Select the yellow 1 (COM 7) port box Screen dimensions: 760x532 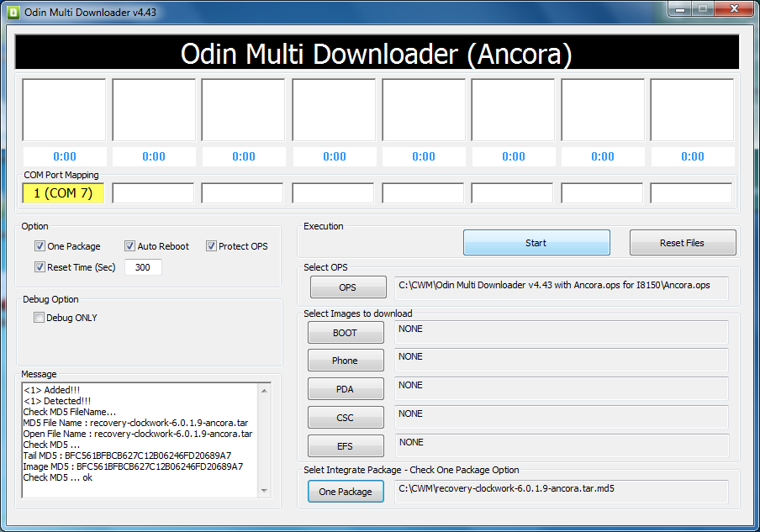pos(64,193)
